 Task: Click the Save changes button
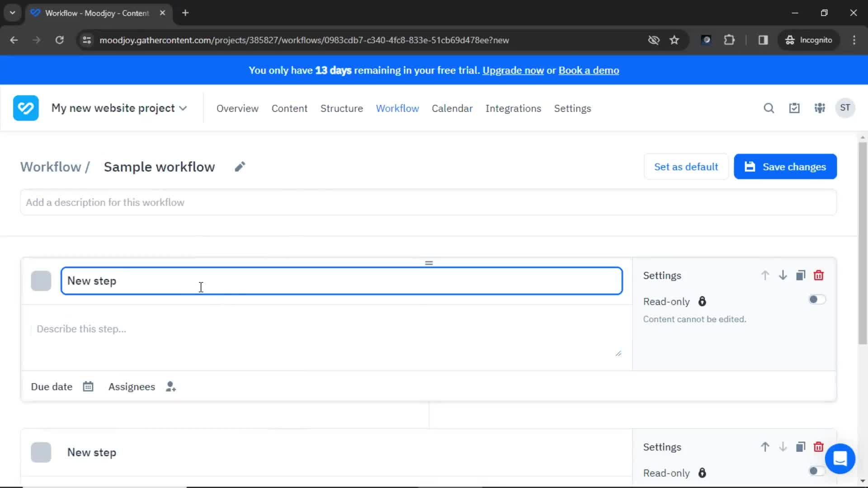coord(786,167)
